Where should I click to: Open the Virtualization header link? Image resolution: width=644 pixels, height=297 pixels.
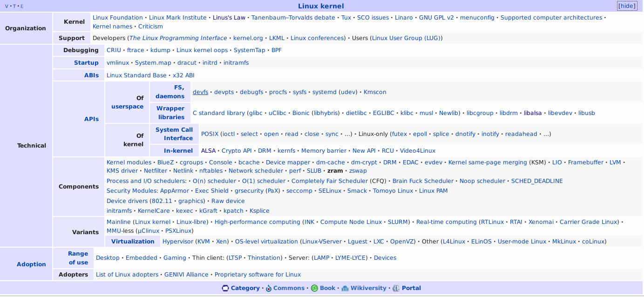click(x=133, y=242)
